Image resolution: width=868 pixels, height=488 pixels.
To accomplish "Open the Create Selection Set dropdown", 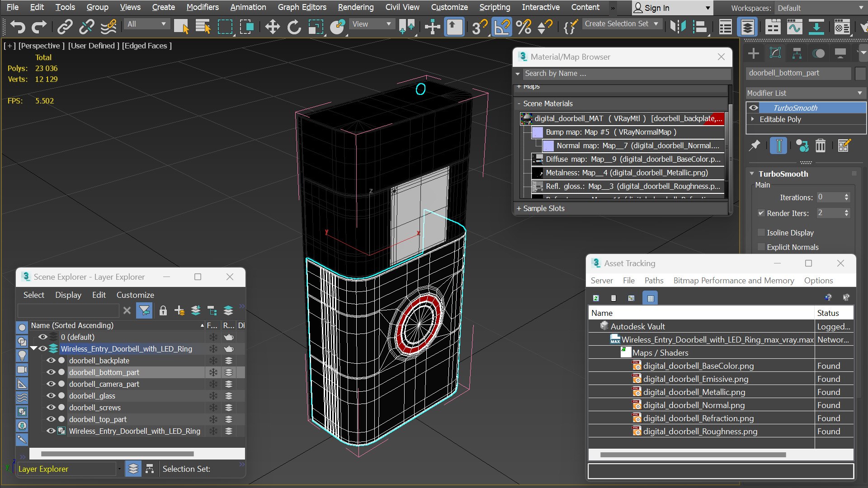I will [622, 23].
